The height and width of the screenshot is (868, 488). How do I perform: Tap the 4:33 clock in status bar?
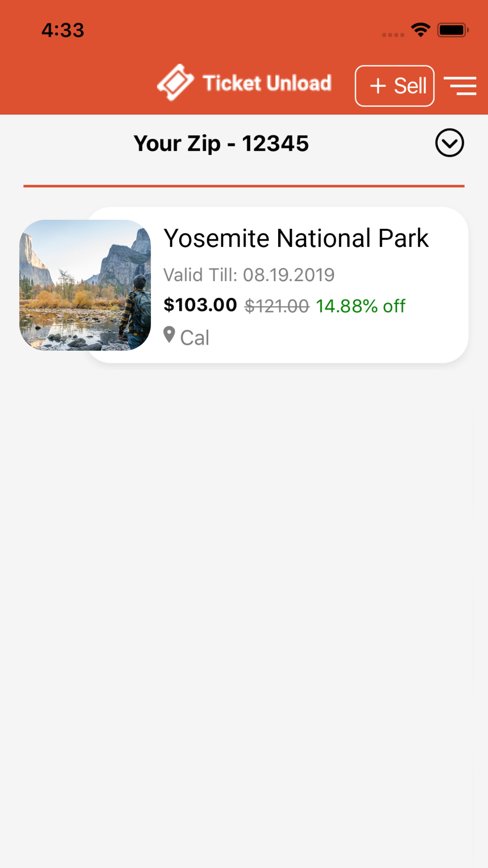pyautogui.click(x=62, y=30)
